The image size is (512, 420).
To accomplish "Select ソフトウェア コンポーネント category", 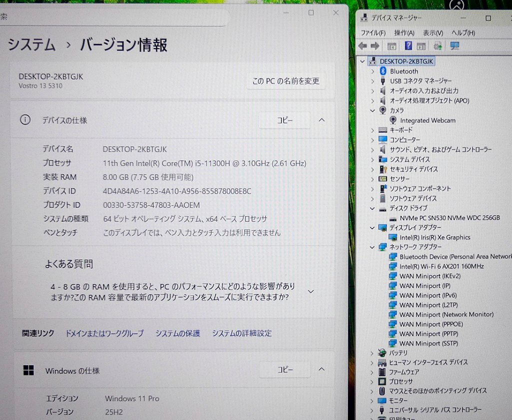I will click(420, 189).
